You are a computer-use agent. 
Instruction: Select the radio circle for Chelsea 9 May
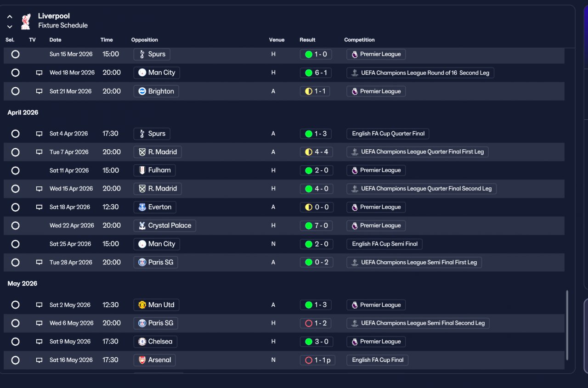point(15,342)
